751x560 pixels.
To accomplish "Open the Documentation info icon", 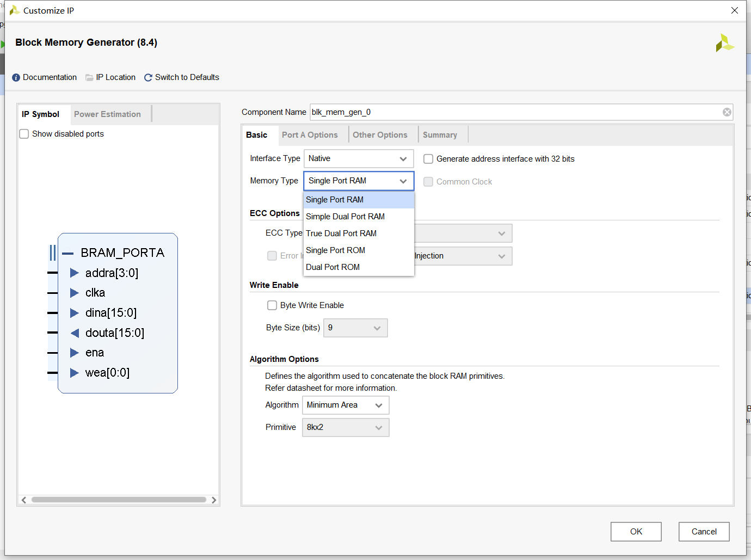I will (16, 77).
